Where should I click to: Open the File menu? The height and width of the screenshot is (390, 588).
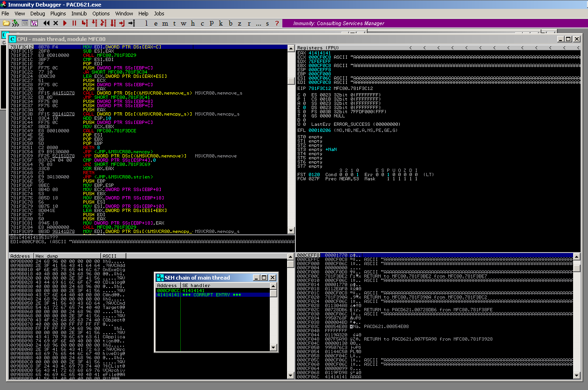click(x=5, y=14)
